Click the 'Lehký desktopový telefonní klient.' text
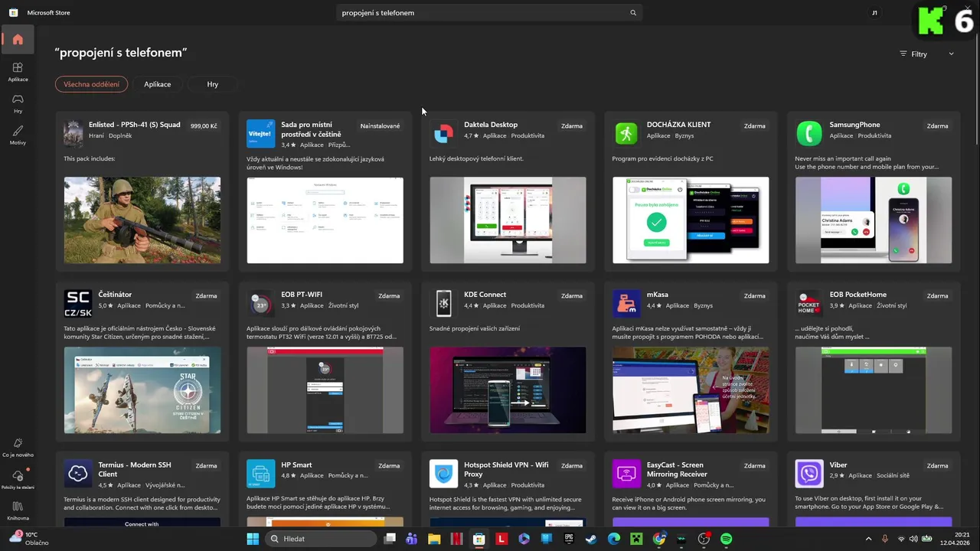The height and width of the screenshot is (551, 980). pos(476,158)
